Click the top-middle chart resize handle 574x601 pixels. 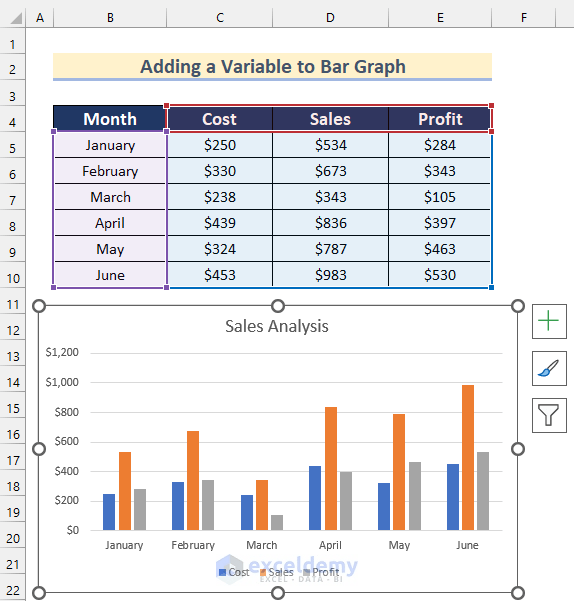tap(278, 306)
